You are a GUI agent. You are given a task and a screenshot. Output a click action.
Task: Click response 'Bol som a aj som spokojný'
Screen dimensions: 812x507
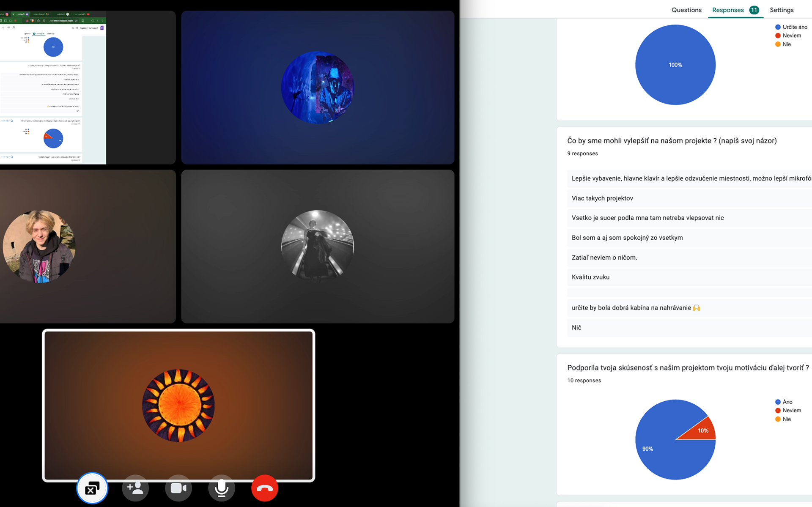tap(689, 238)
